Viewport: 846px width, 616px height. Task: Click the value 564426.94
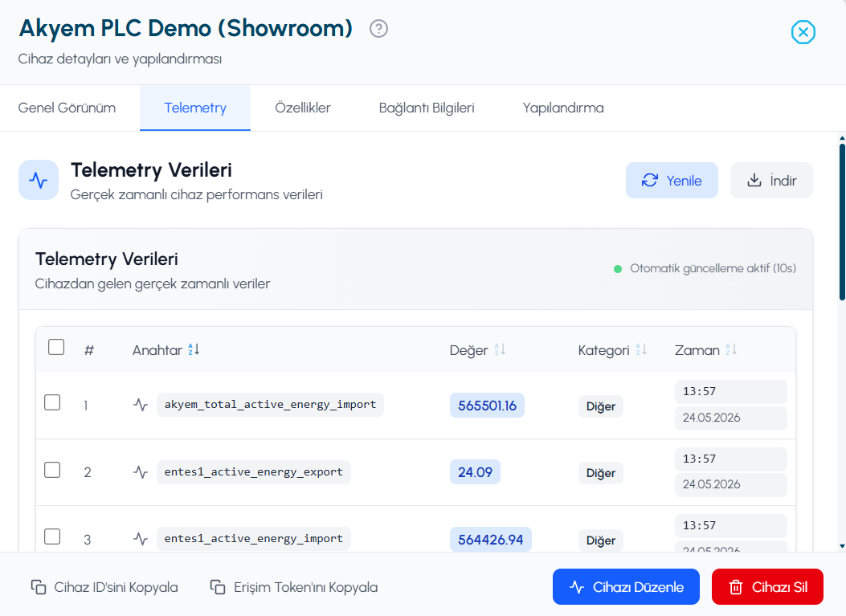tap(490, 540)
